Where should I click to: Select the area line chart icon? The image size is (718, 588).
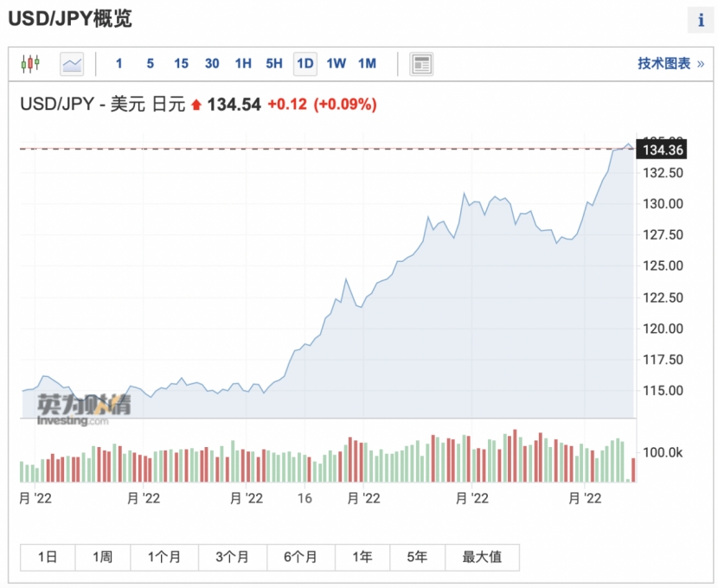(x=72, y=63)
